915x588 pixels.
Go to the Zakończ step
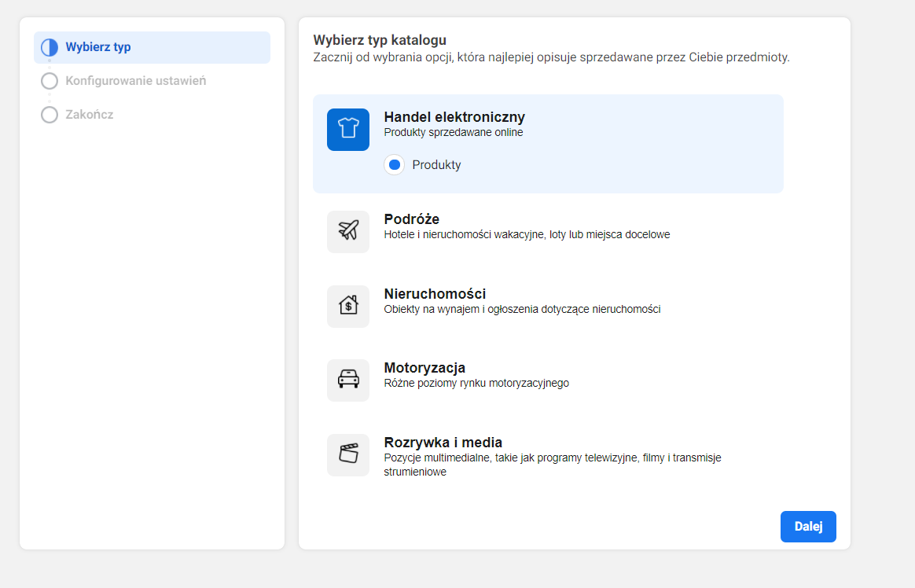[90, 115]
